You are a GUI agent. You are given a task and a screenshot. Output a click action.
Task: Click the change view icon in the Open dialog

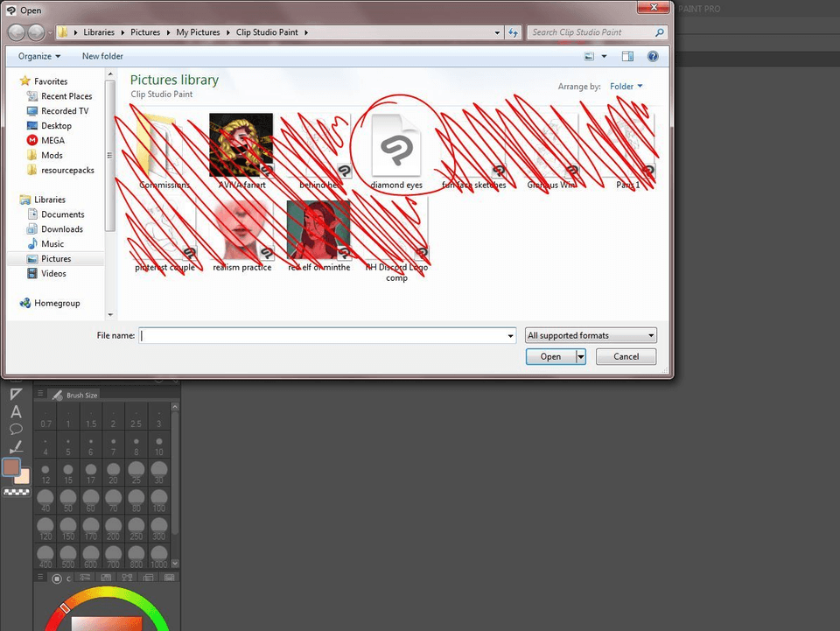click(590, 56)
